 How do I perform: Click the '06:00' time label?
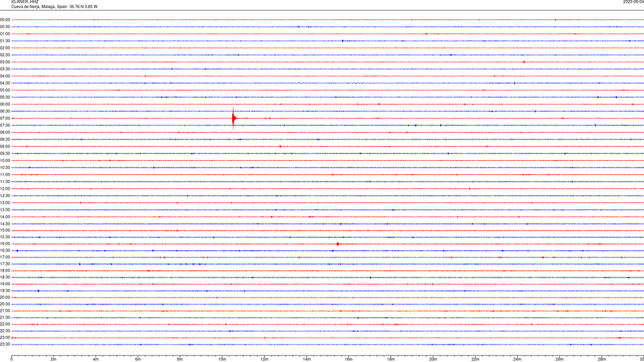(x=5, y=105)
